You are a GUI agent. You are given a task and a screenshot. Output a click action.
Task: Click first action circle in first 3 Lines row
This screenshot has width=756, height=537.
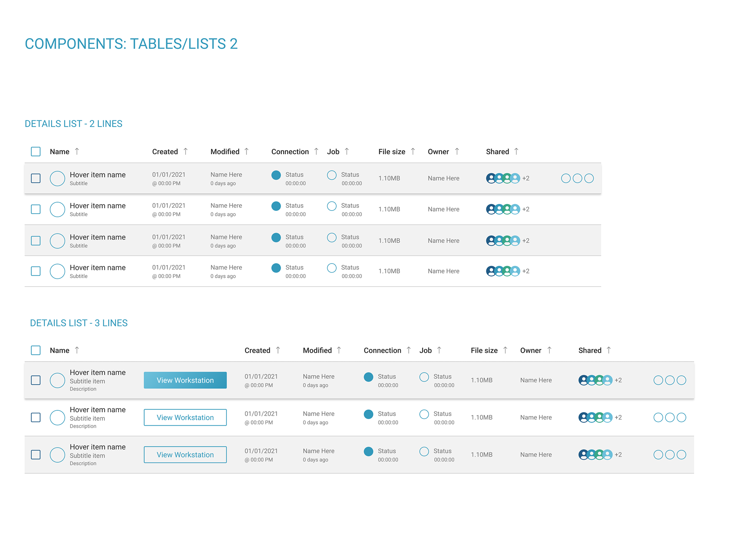point(658,380)
